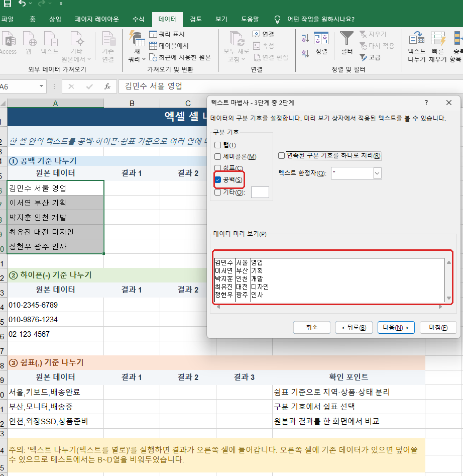This screenshot has width=463, height=476.
Task: Click the < 뒤로(B) button
Action: point(354,327)
